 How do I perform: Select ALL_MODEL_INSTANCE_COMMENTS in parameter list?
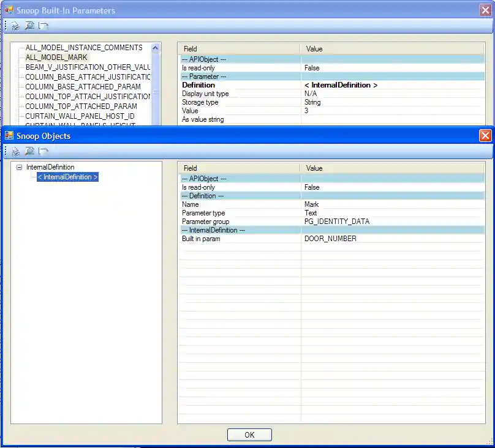point(84,48)
